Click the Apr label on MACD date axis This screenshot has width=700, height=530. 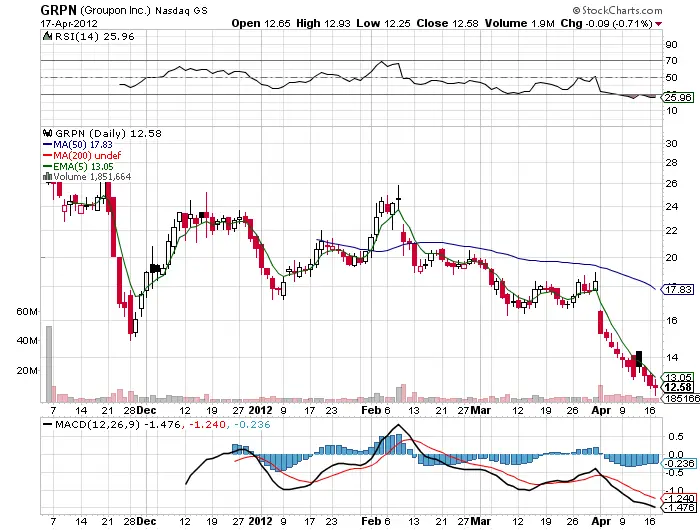click(601, 521)
